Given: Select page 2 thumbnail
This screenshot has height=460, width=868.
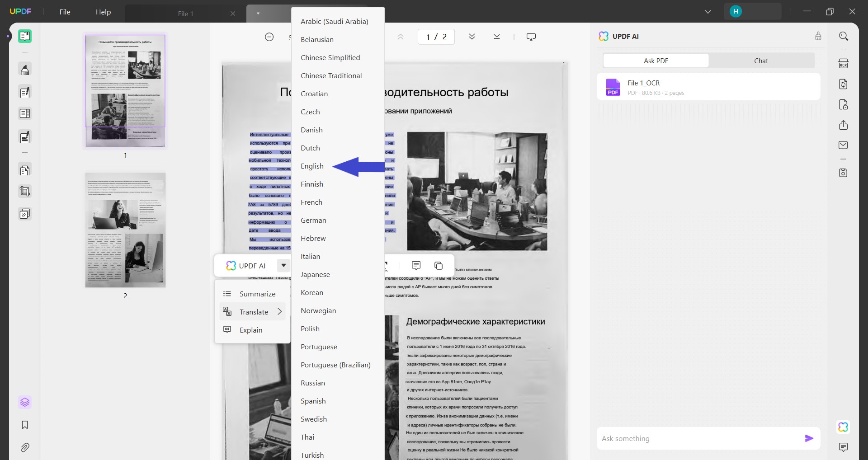Looking at the screenshot, I should pyautogui.click(x=125, y=230).
